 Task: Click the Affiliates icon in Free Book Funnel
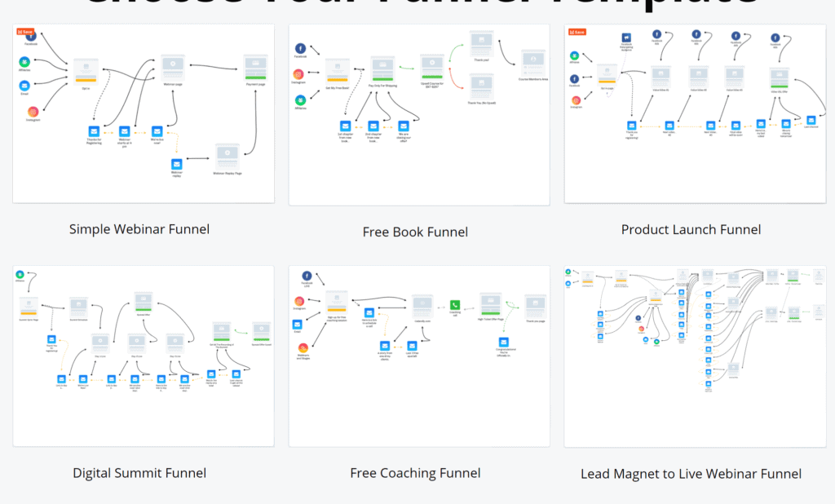coord(300,100)
